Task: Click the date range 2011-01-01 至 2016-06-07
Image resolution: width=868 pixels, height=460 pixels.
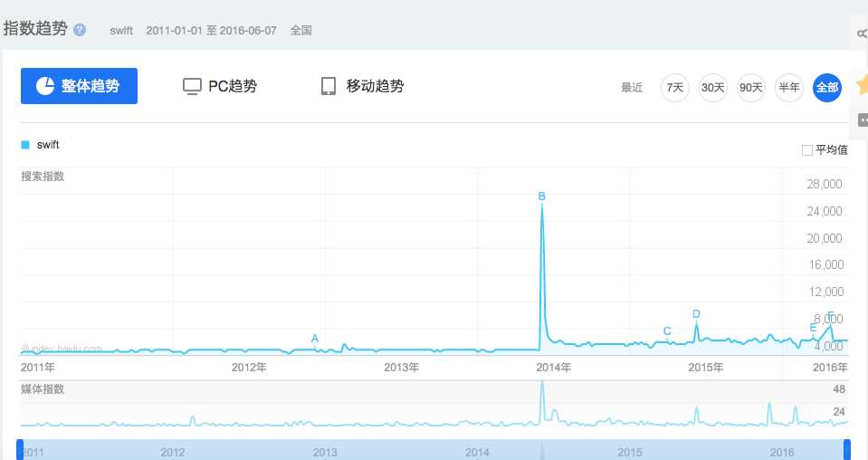Action: tap(211, 31)
